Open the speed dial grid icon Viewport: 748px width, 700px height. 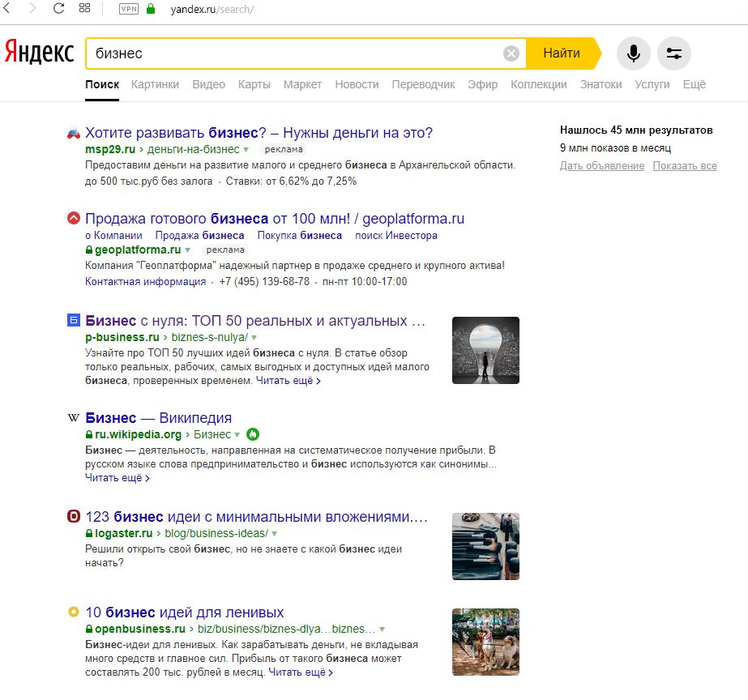(84, 8)
